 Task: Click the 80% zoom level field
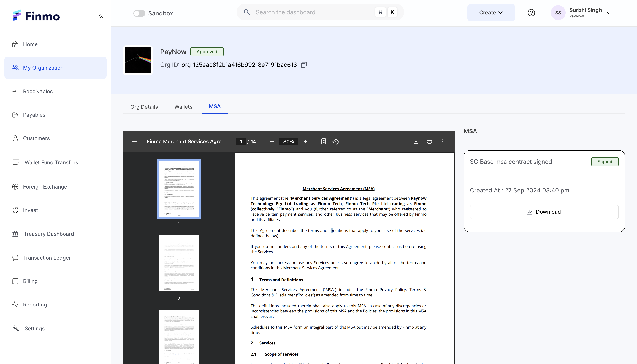pos(289,141)
